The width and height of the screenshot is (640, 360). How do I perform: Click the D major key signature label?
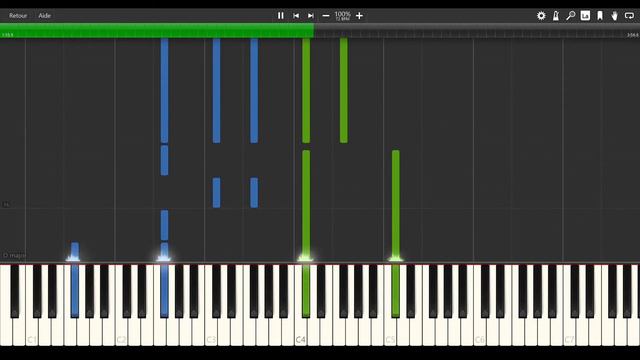[14, 255]
